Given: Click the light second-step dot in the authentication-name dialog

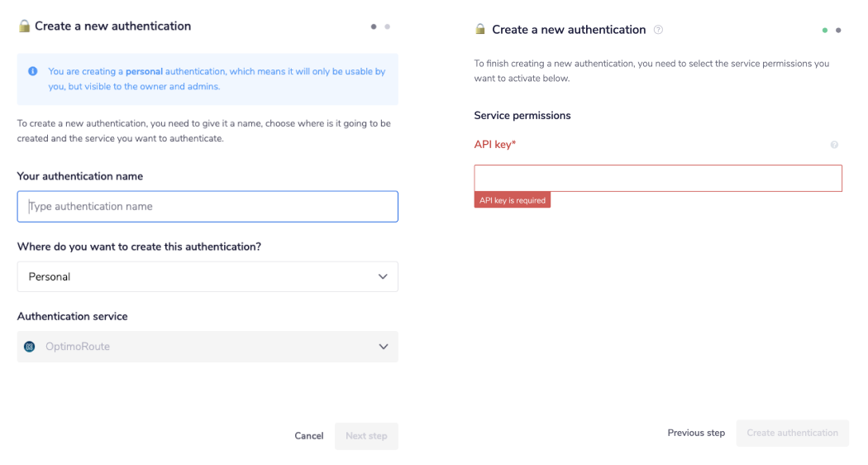Looking at the screenshot, I should tap(387, 26).
